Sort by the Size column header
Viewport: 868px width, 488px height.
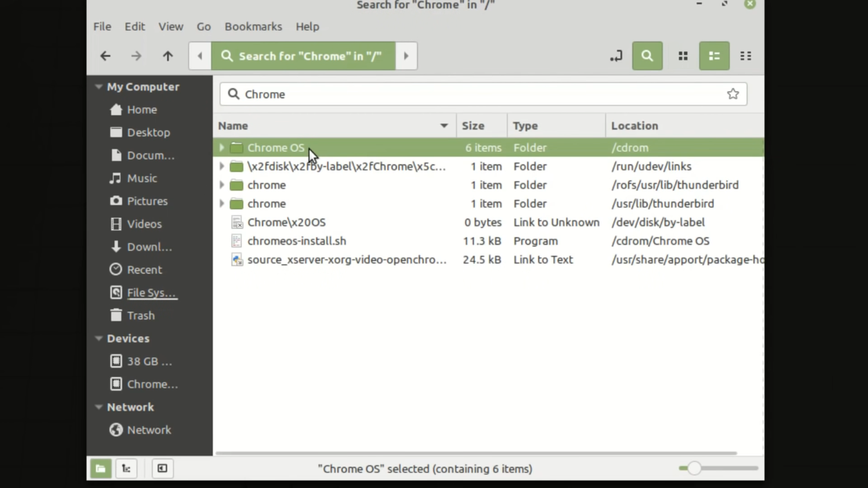pyautogui.click(x=473, y=126)
